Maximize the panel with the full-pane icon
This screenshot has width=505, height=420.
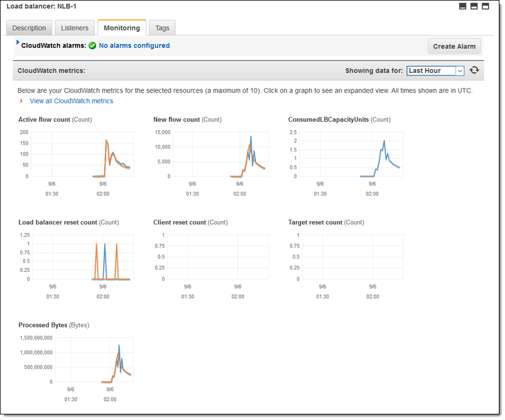(485, 6)
